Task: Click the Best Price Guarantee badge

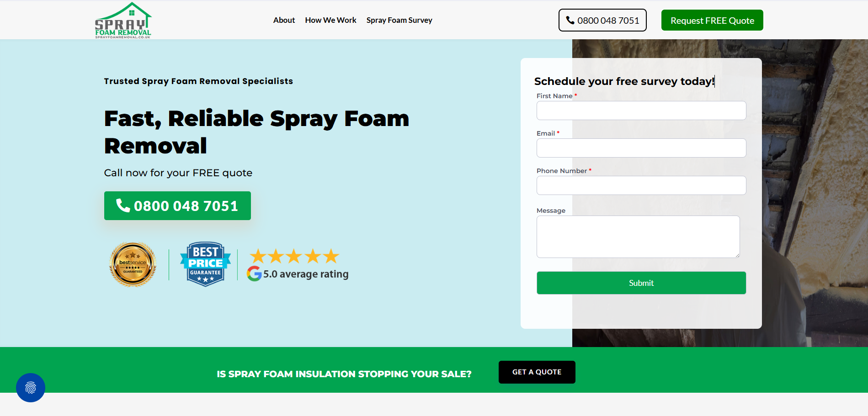Action: click(205, 264)
